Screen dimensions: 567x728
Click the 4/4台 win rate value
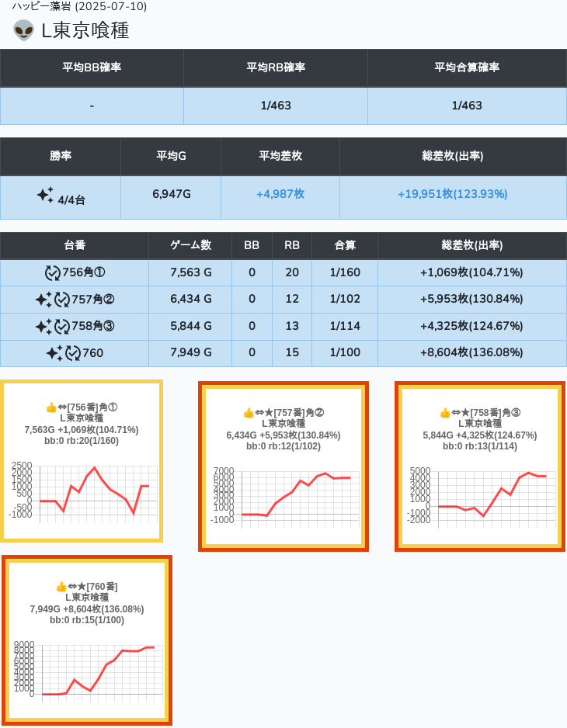[x=71, y=200]
